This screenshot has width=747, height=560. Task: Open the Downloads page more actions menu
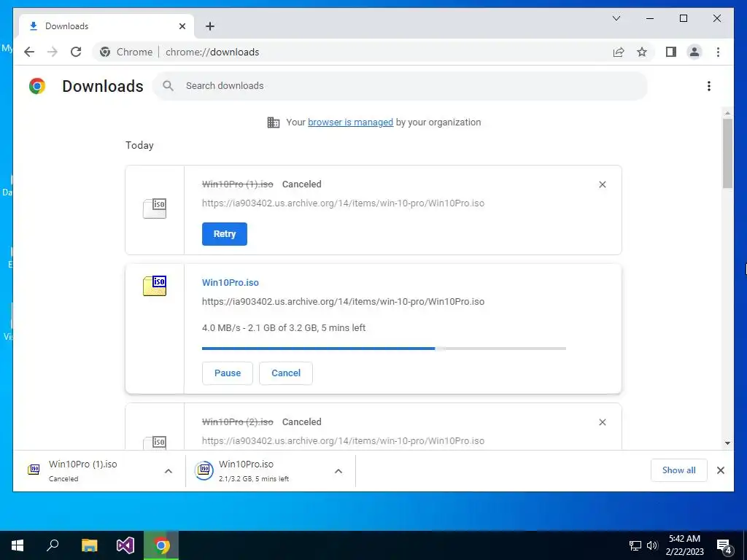[709, 86]
